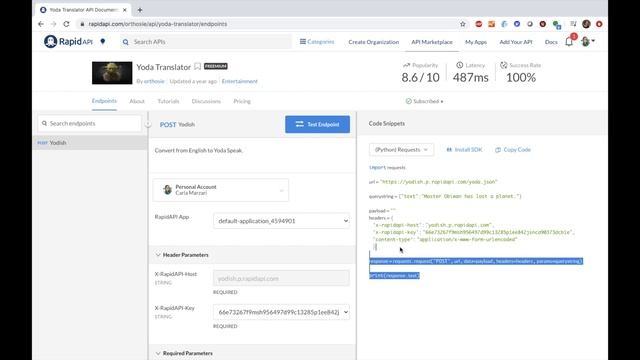This screenshot has height=360, width=640.
Task: Click the highlighted print(response.text) line
Action: [394, 276]
